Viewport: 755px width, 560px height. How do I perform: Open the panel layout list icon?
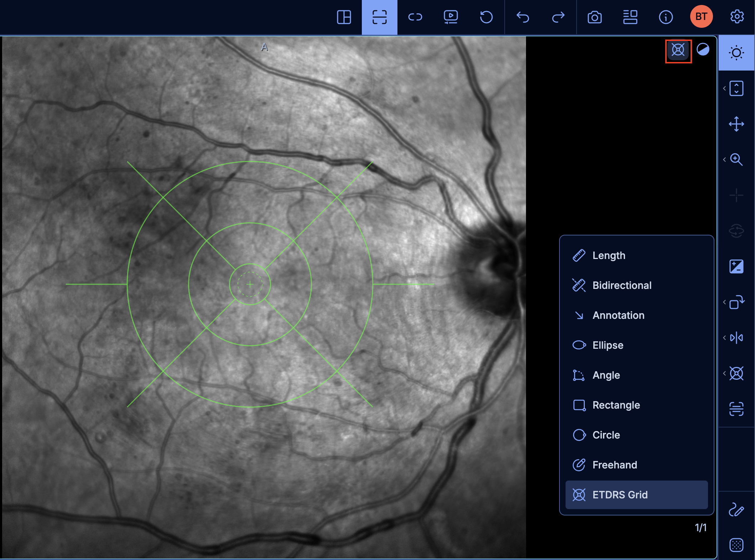point(630,17)
